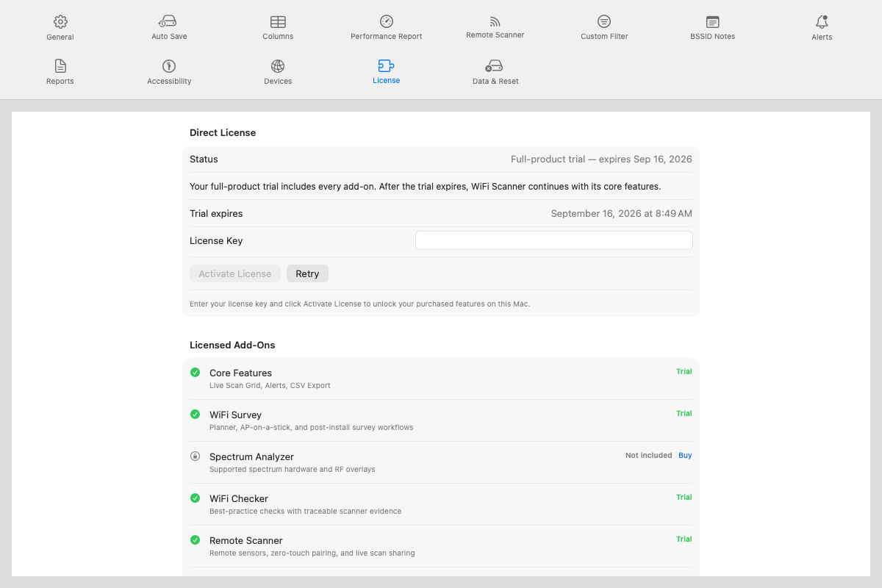This screenshot has width=882, height=588.
Task: Select the 'WiFi Survey' add-on title
Action: (x=235, y=415)
